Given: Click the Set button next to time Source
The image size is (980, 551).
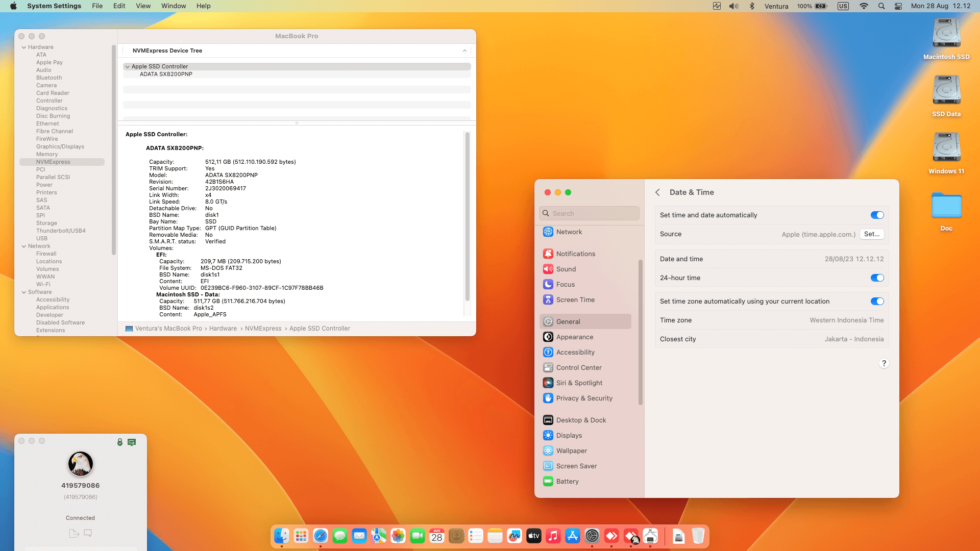Looking at the screenshot, I should point(871,234).
